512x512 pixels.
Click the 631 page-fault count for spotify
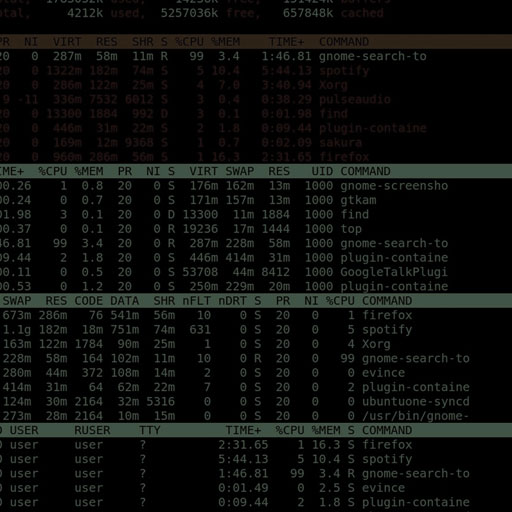[x=200, y=330]
